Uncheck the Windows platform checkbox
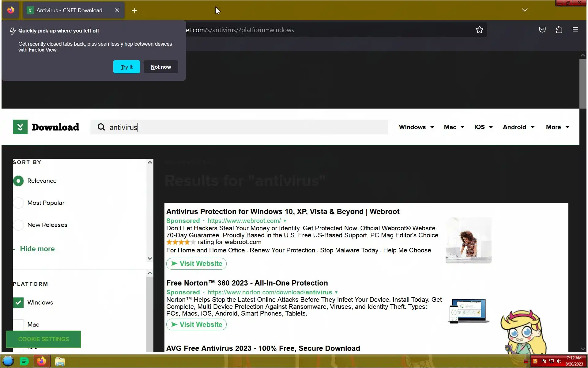The width and height of the screenshot is (588, 368). (x=18, y=302)
